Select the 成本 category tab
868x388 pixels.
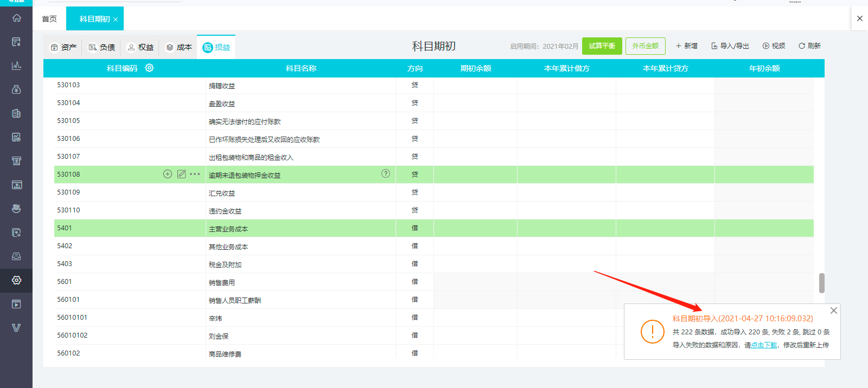point(179,47)
